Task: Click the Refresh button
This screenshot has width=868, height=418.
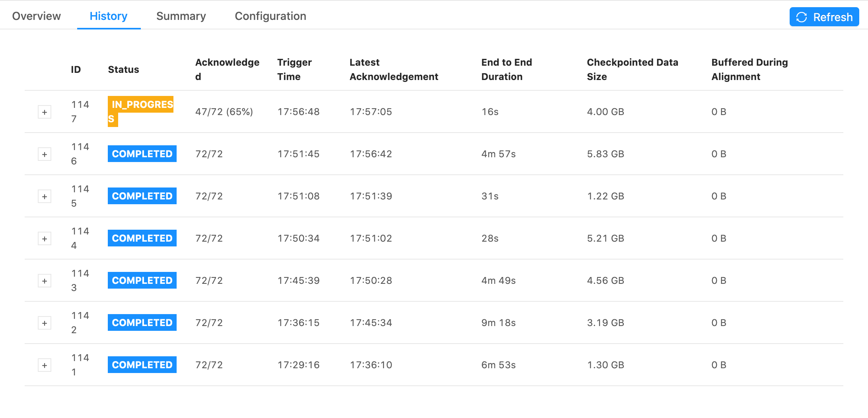Action: [824, 17]
